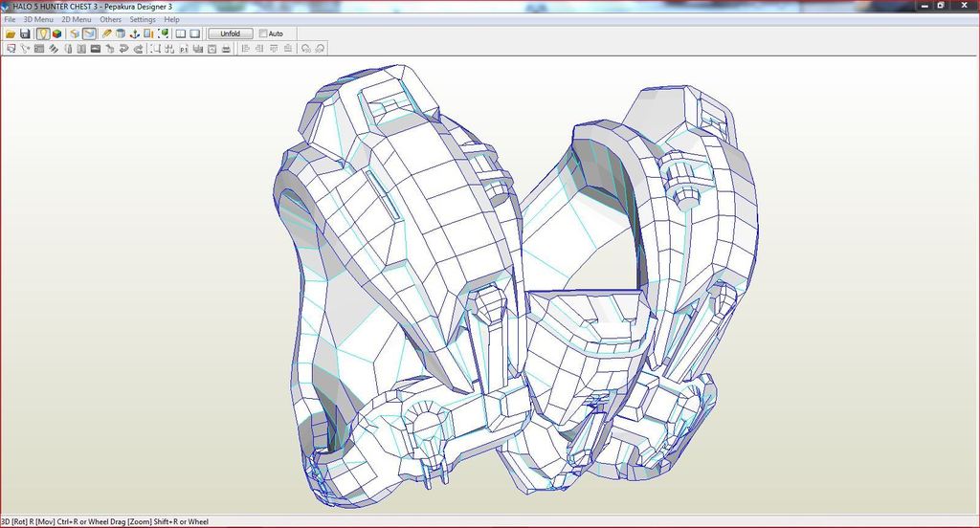
Task: Open the File menu
Action: coord(10,19)
